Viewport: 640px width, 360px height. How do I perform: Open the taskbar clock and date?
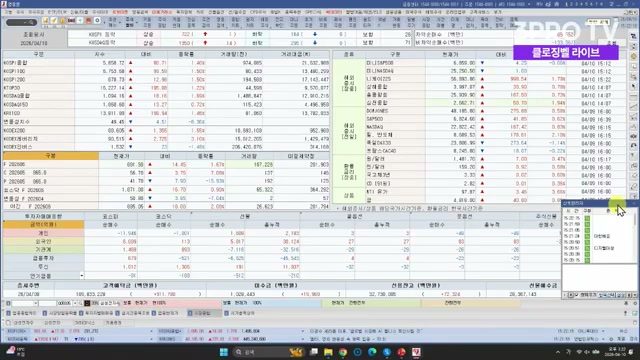pos(617,352)
